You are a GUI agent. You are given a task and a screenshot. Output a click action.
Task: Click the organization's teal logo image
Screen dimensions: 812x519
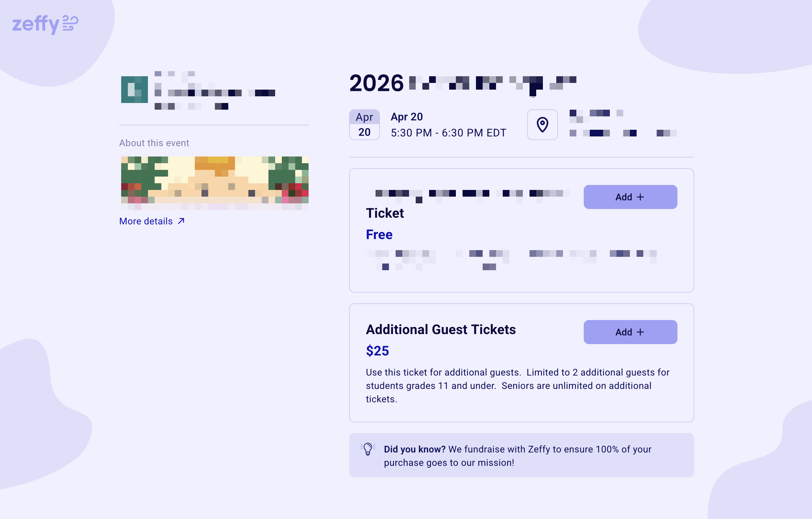[135, 90]
